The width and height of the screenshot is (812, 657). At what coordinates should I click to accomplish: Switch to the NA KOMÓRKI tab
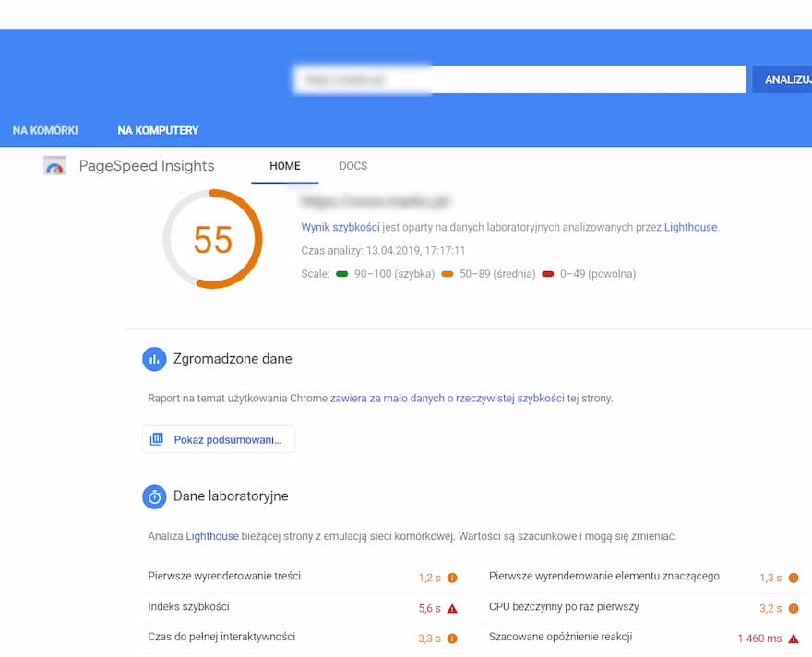tap(45, 130)
